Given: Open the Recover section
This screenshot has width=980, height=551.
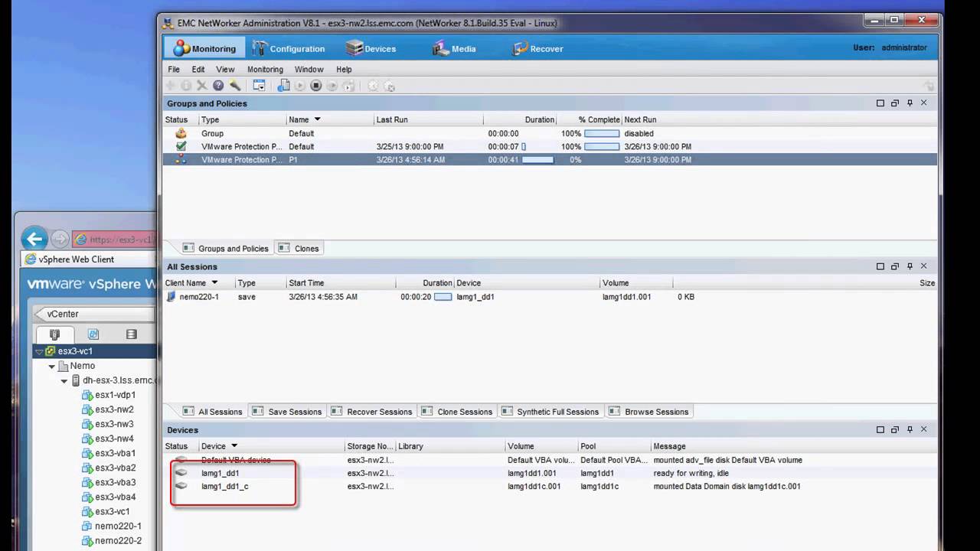Looking at the screenshot, I should pos(537,48).
